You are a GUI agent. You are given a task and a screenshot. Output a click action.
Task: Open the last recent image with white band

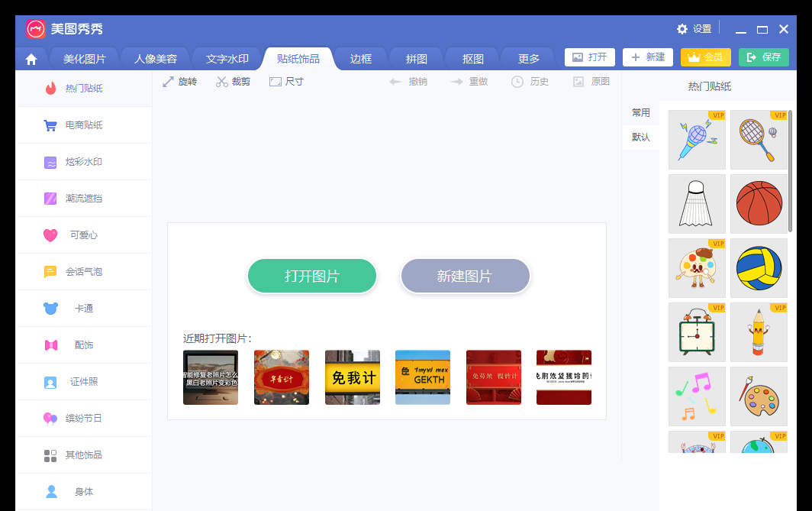coord(564,377)
